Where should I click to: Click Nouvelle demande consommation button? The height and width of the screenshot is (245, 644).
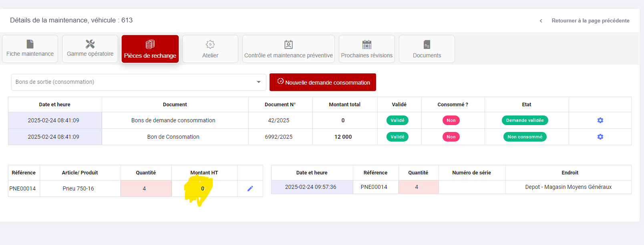tap(323, 82)
